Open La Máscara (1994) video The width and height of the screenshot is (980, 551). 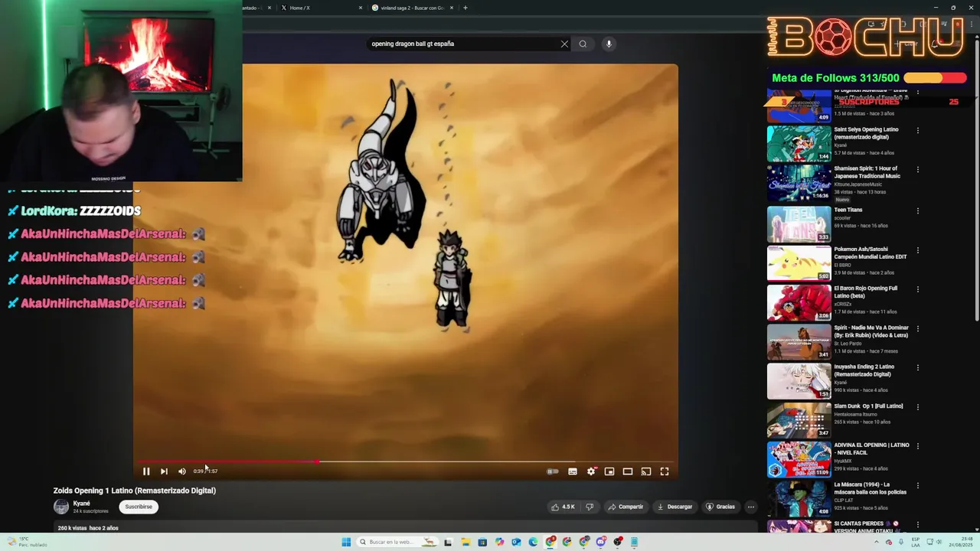[x=799, y=499]
